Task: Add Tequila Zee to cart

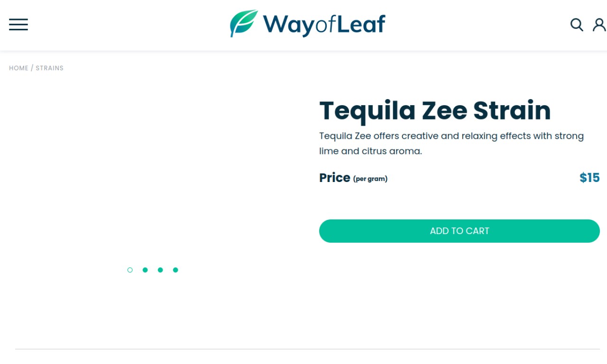Action: click(460, 231)
